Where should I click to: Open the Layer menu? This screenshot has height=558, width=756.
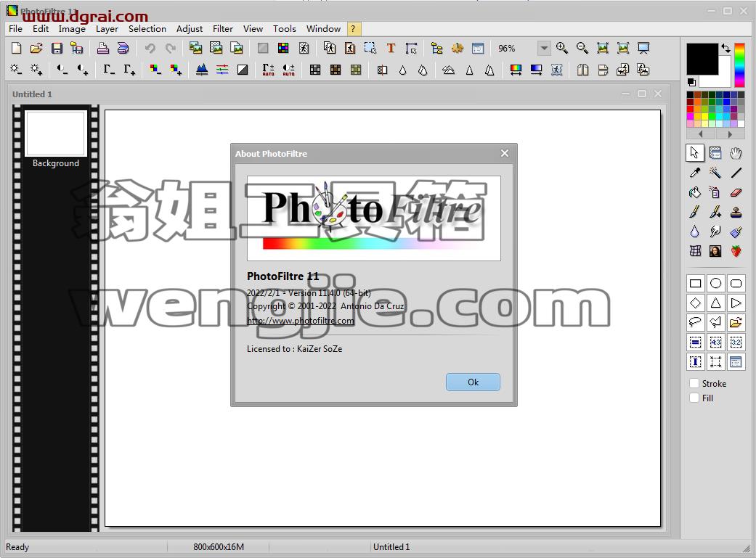pos(107,29)
